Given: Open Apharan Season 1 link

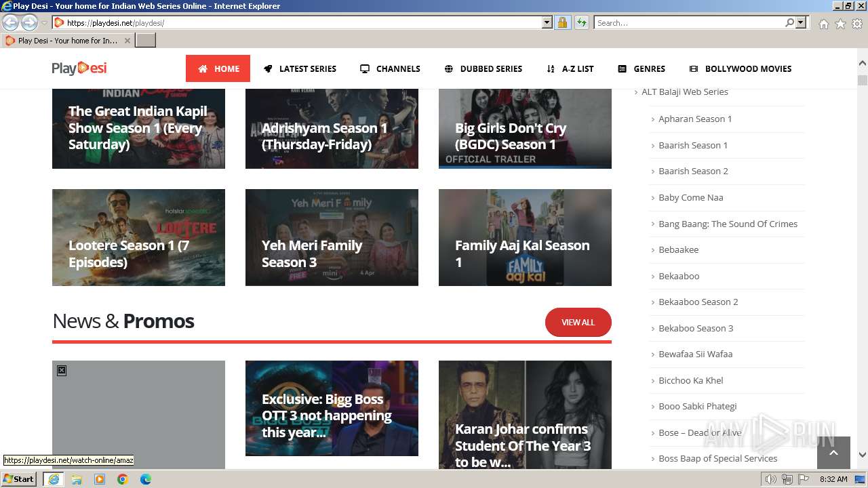Looking at the screenshot, I should (695, 119).
